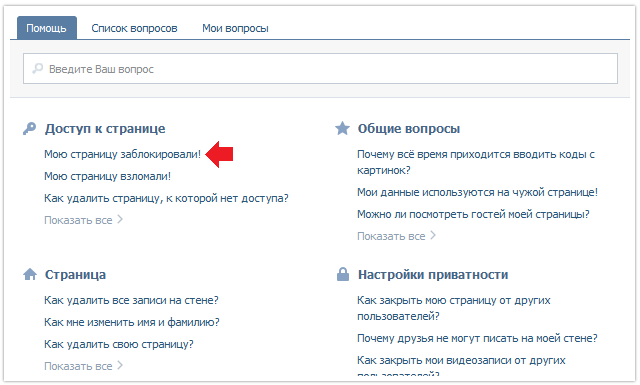This screenshot has height=385, width=640.
Task: Click the Настройки приватности heading
Action: pos(433,274)
